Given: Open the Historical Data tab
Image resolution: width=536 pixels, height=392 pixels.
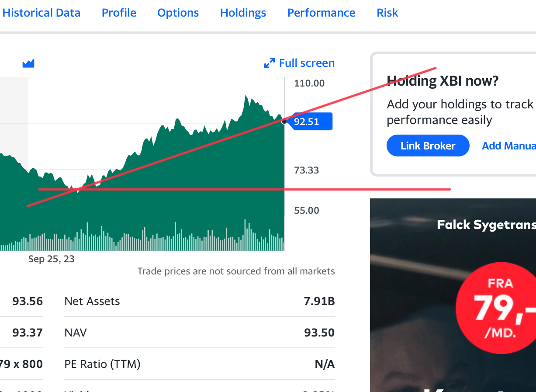Looking at the screenshot, I should click(x=41, y=13).
